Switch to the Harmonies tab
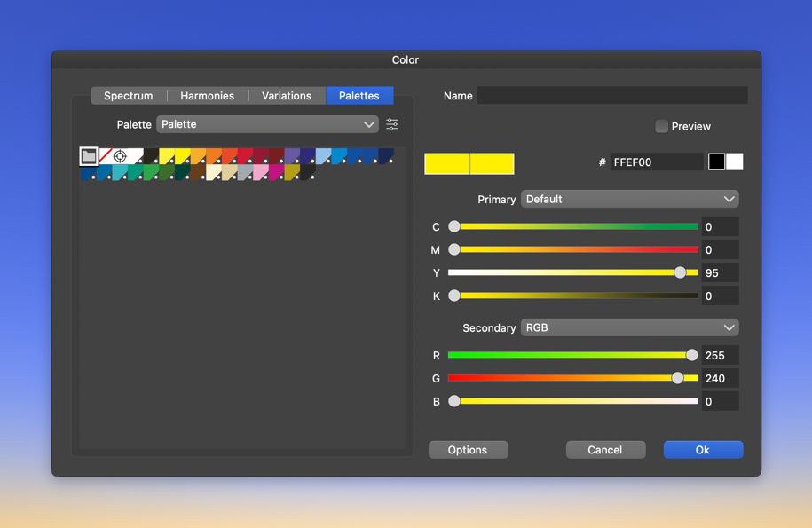This screenshot has height=528, width=812. [x=207, y=96]
